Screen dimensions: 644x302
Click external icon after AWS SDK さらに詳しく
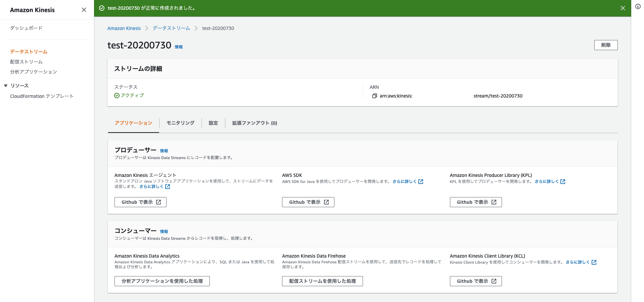(421, 182)
